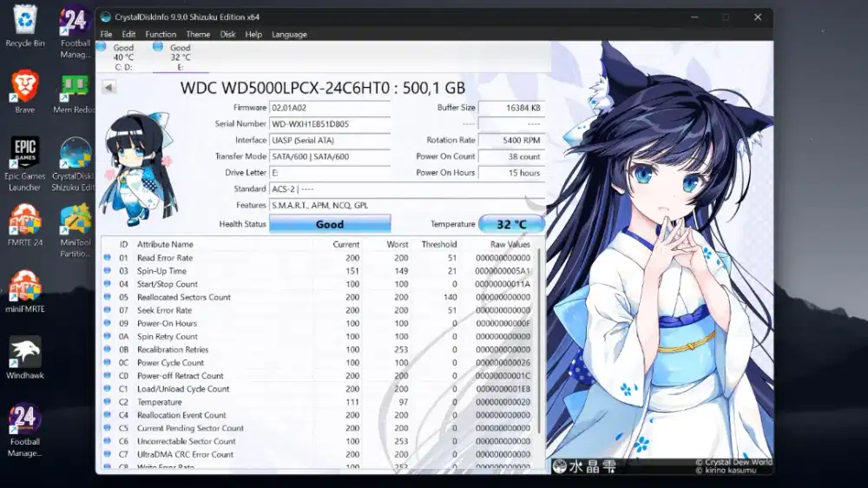Select the Reallocation Event Count row
868x488 pixels.
319,415
